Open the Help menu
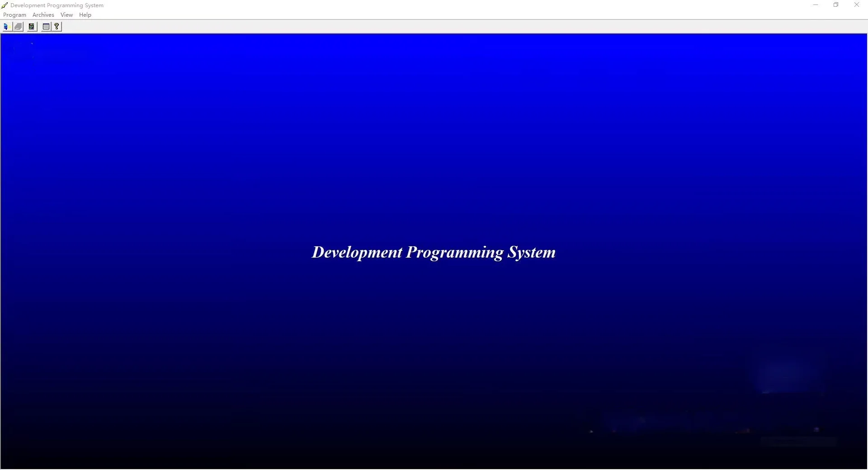The width and height of the screenshot is (868, 470). point(85,15)
